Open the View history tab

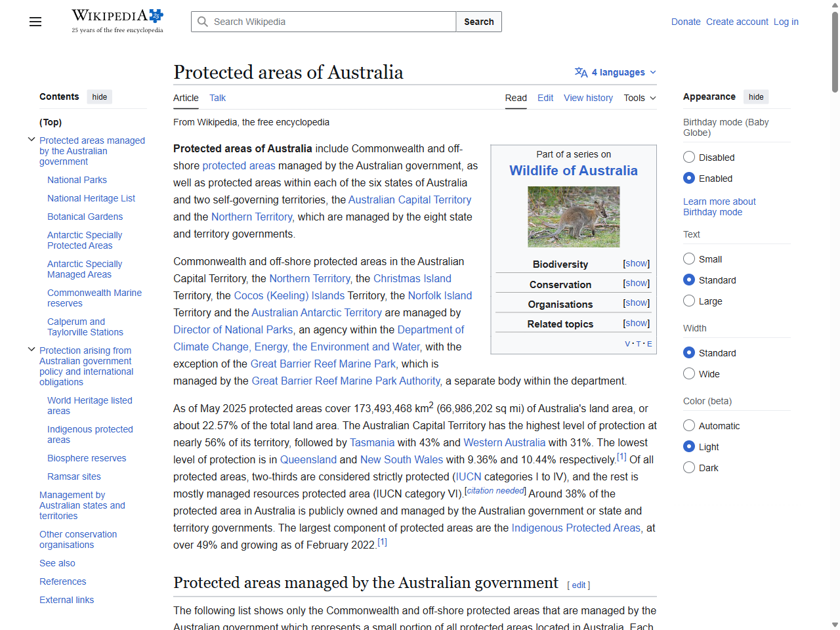pos(588,98)
